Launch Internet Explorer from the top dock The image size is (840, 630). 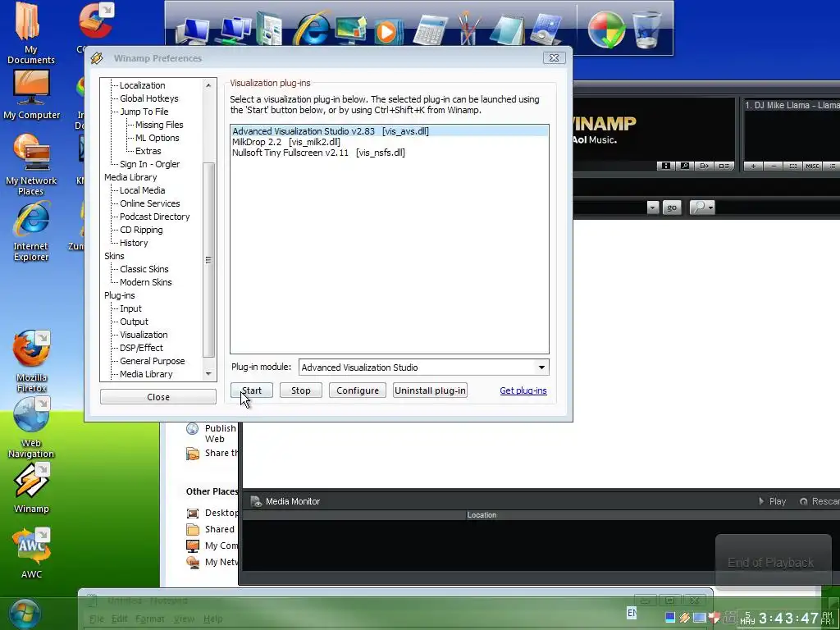coord(312,29)
